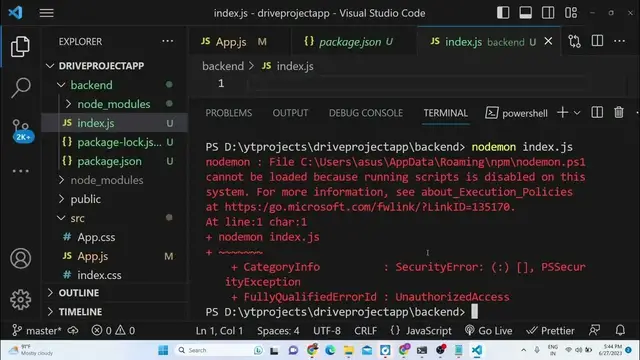Open Windows Start button
Screen dimensions: 640x360
pyautogui.click(x=163, y=350)
